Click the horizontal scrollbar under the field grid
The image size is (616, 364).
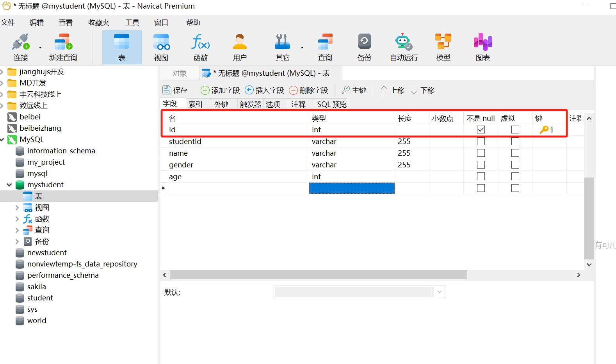tap(318, 275)
